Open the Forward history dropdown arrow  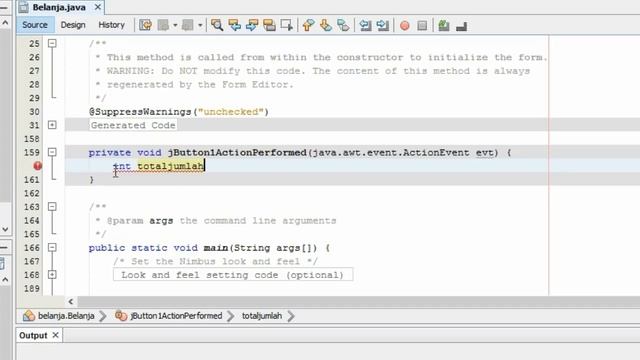200,25
